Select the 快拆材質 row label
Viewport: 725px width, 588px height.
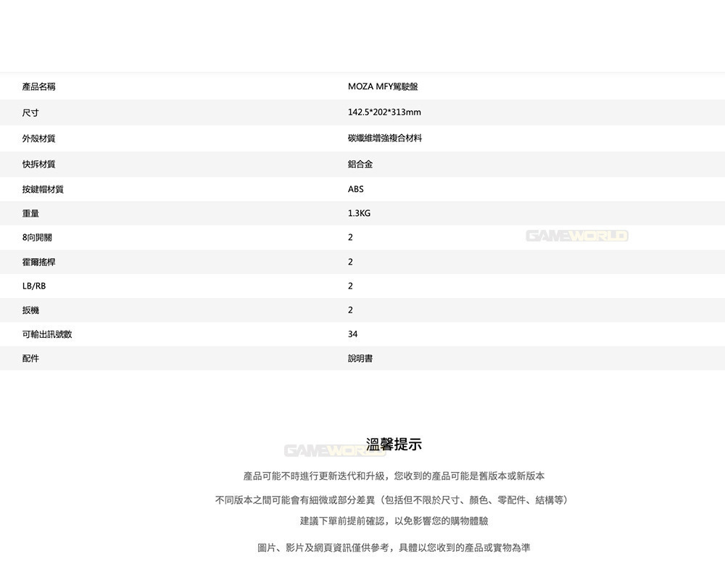point(39,164)
